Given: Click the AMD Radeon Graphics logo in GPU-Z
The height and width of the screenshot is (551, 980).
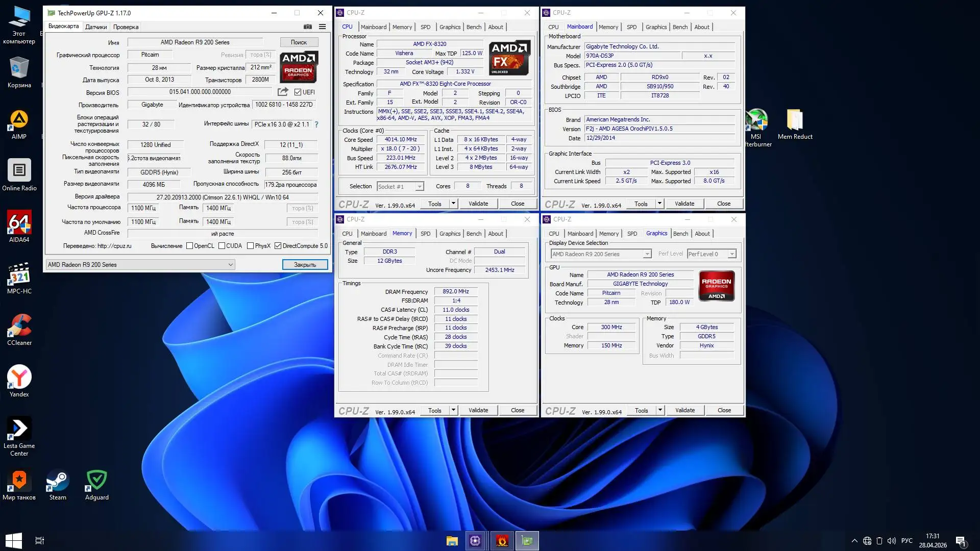Looking at the screenshot, I should click(x=299, y=67).
